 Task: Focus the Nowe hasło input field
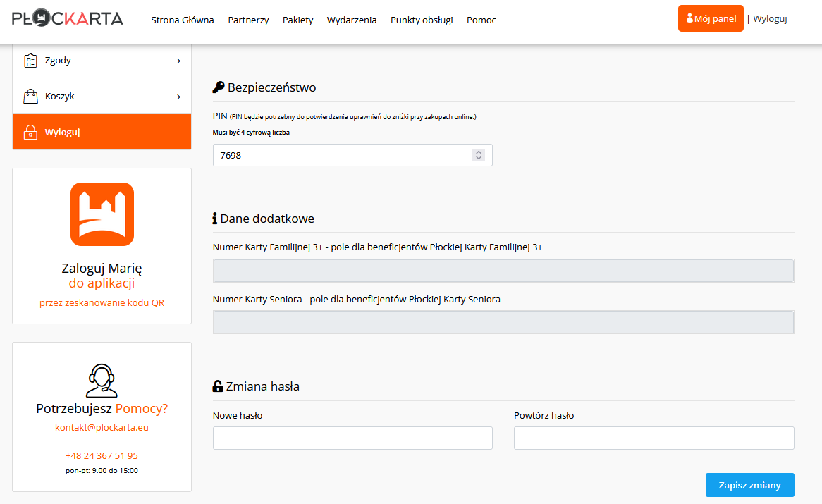(x=352, y=438)
